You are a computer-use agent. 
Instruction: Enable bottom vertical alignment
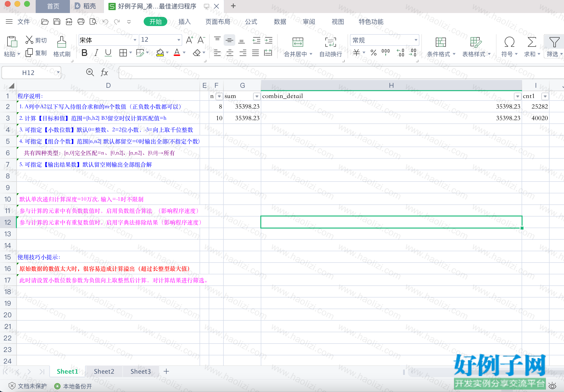tap(242, 41)
